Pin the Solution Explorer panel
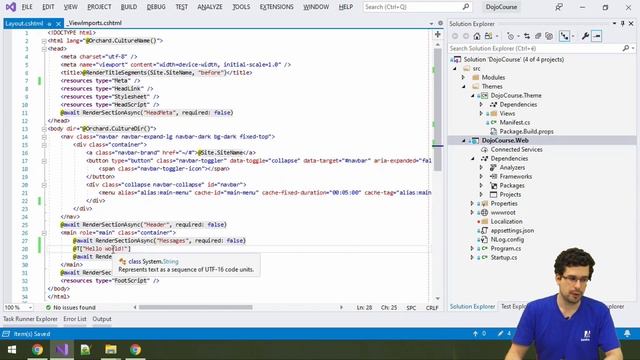The width and height of the screenshot is (640, 360). click(622, 24)
